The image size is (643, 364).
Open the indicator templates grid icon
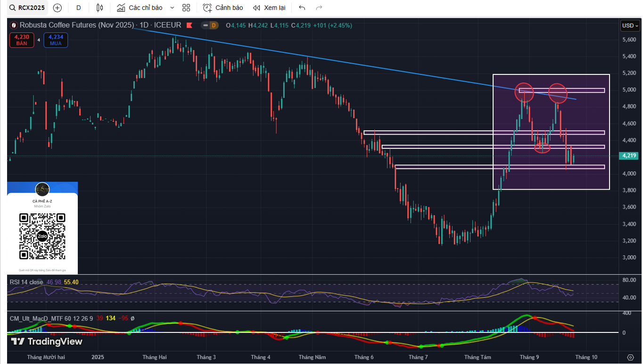tap(186, 8)
